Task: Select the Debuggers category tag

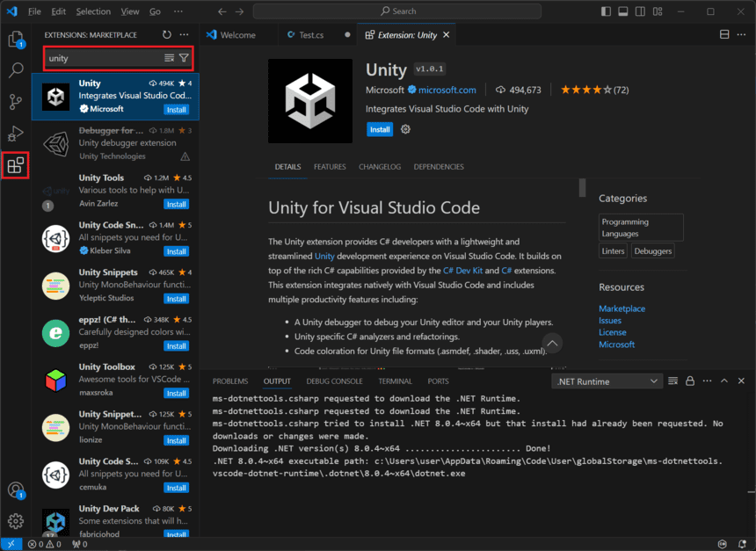Action: click(x=653, y=251)
